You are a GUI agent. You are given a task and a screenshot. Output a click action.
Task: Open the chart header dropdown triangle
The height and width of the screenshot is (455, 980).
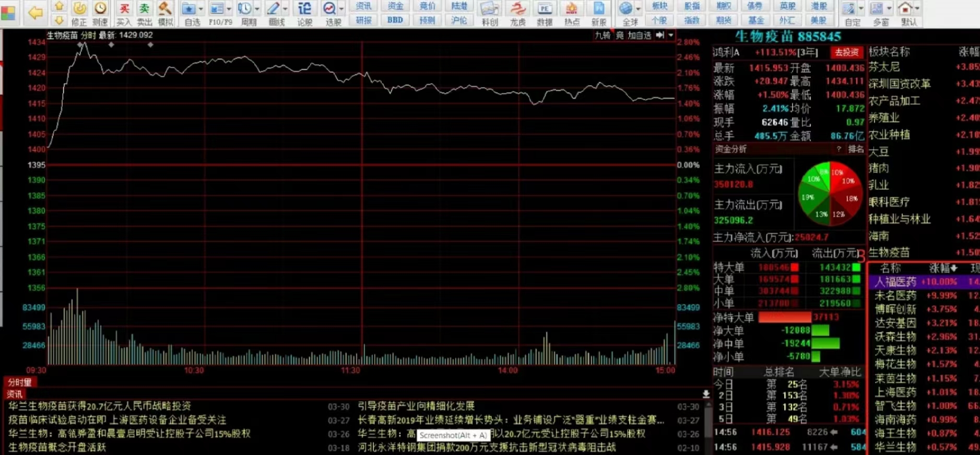(x=671, y=35)
